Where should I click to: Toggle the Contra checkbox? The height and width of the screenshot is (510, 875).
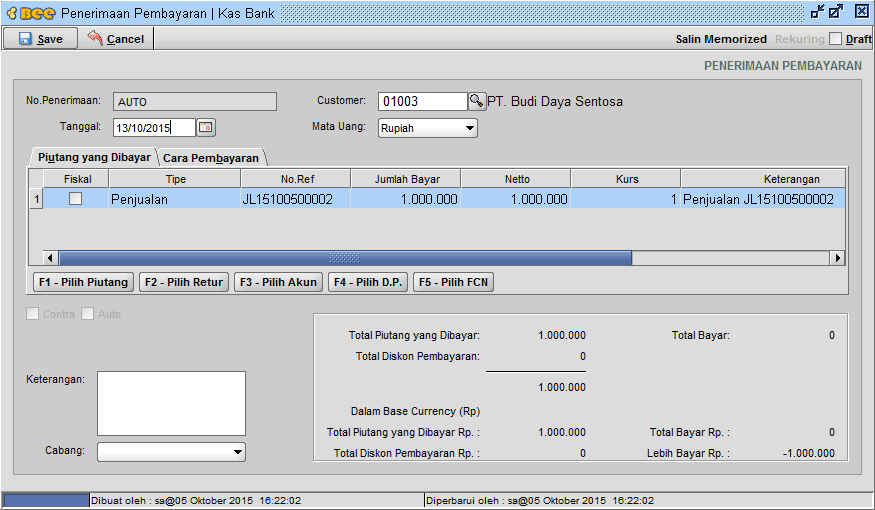32,314
